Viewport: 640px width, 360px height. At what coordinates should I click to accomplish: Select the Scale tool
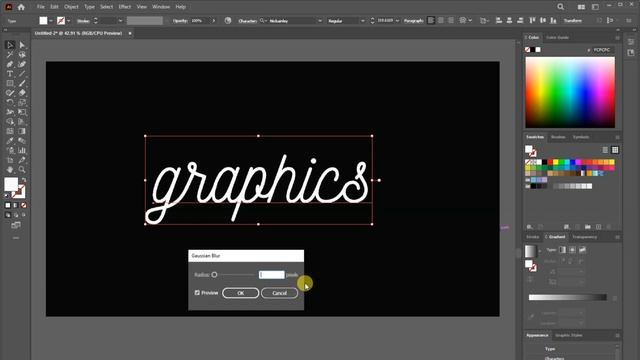(22, 102)
